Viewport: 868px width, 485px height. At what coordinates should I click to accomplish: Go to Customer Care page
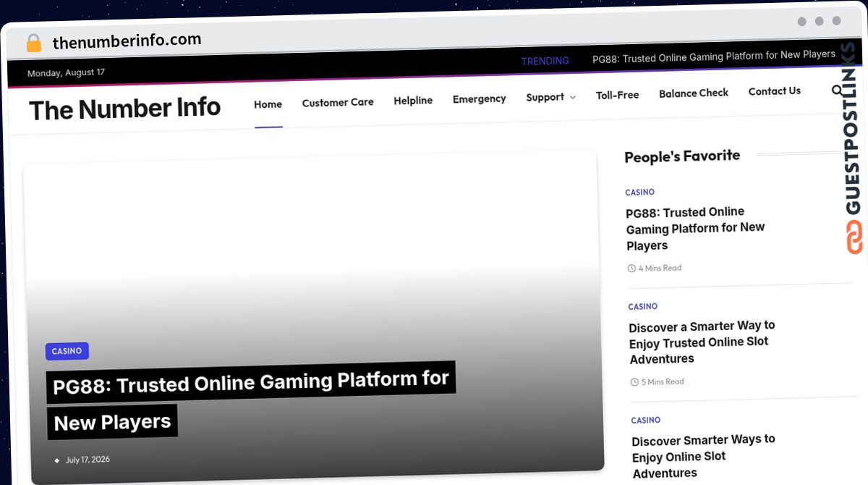click(338, 103)
